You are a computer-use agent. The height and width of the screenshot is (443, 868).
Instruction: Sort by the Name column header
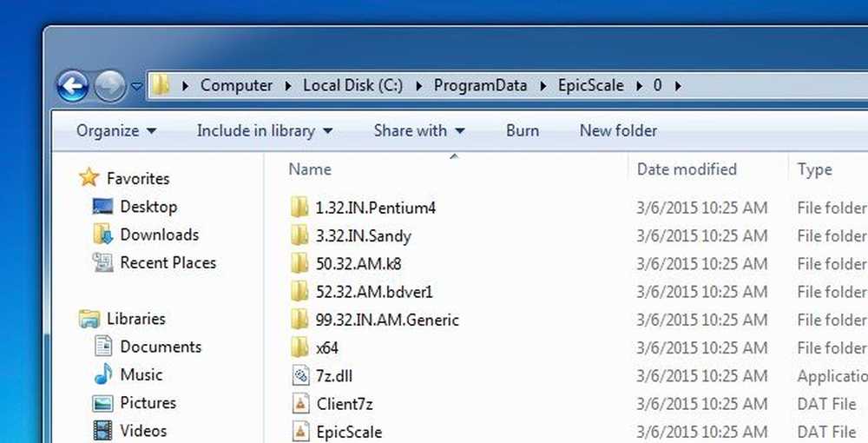pyautogui.click(x=310, y=169)
